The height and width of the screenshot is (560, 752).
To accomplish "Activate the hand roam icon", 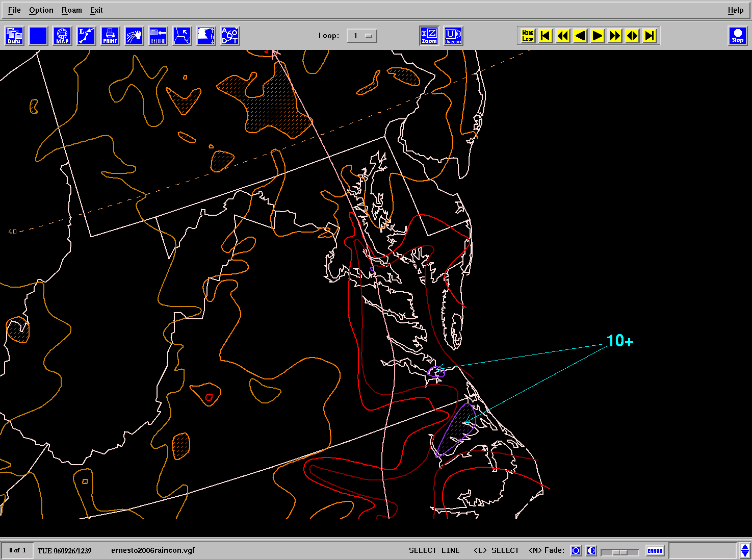I will (x=134, y=36).
